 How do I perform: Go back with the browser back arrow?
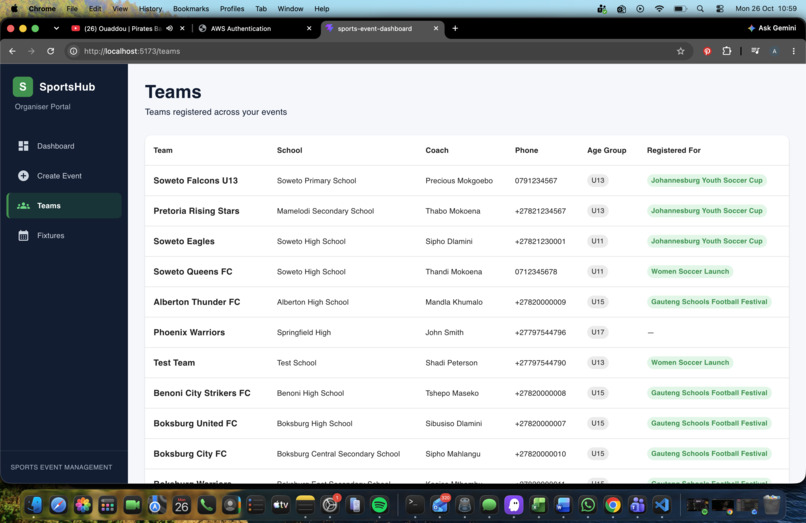coord(12,51)
